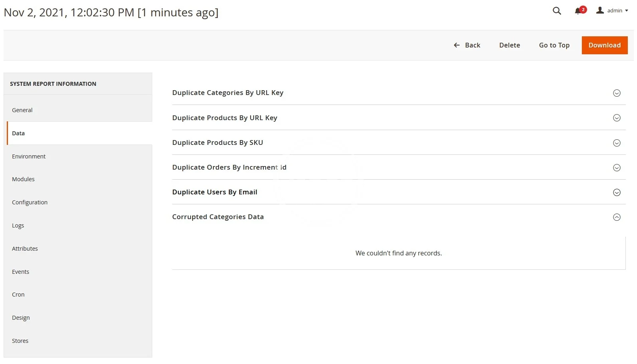This screenshot has height=364, width=637.
Task: Click the red notification count badge
Action: pos(583,10)
